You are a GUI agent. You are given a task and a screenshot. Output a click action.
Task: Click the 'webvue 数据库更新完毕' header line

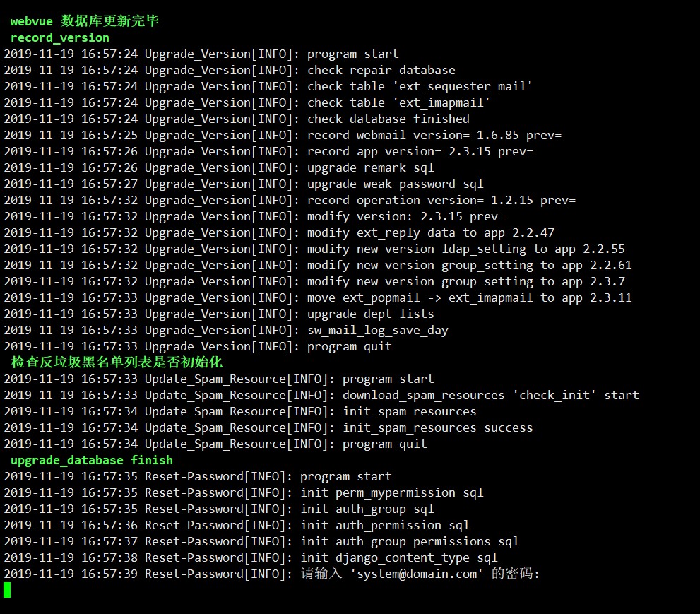tap(84, 21)
